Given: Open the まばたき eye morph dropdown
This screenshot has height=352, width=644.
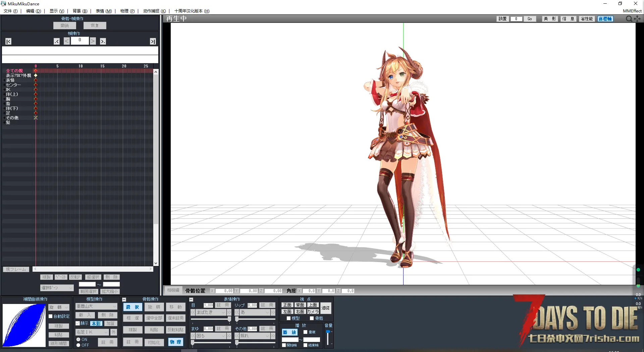Looking at the screenshot, I should [x=211, y=312].
